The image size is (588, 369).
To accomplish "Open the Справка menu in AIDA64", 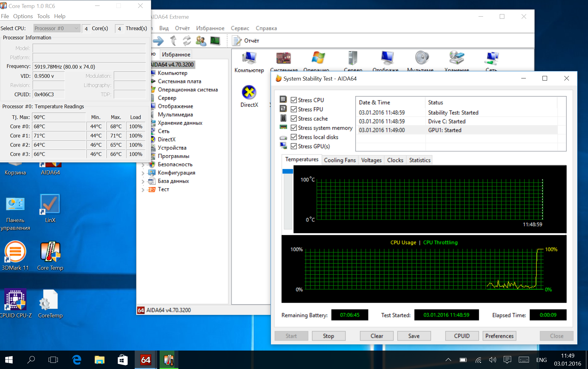I will tap(266, 28).
